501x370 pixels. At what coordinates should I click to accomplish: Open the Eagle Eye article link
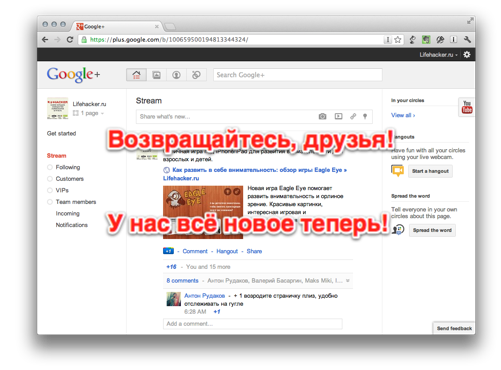(255, 174)
